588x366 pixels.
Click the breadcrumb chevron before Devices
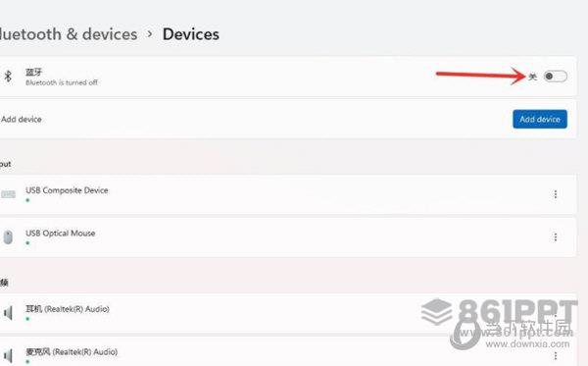pyautogui.click(x=150, y=33)
